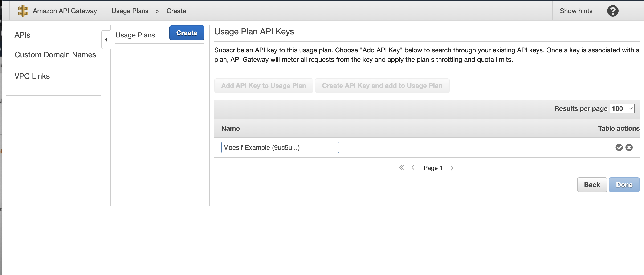Advance to the next page arrow
This screenshot has width=644, height=275.
pyautogui.click(x=452, y=168)
